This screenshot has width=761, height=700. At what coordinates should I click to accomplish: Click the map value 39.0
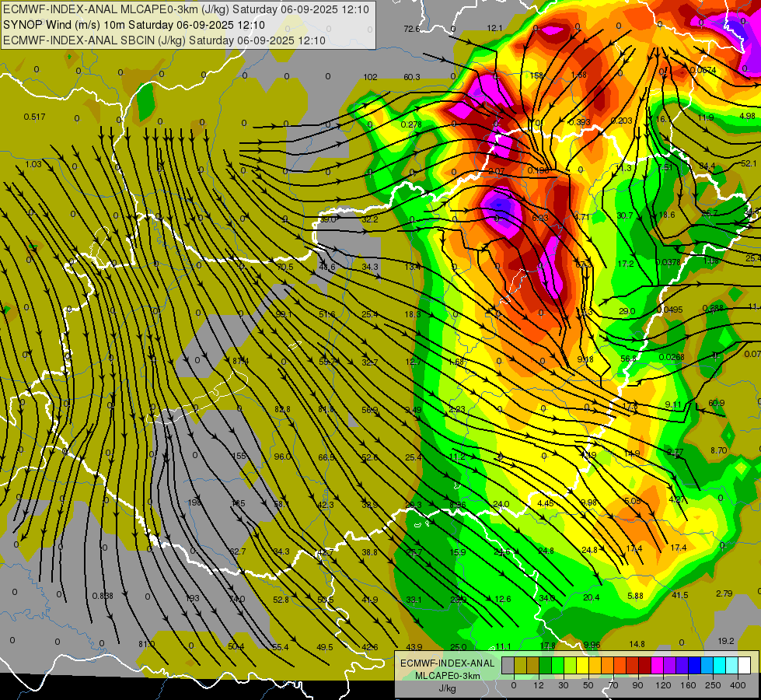click(x=327, y=219)
